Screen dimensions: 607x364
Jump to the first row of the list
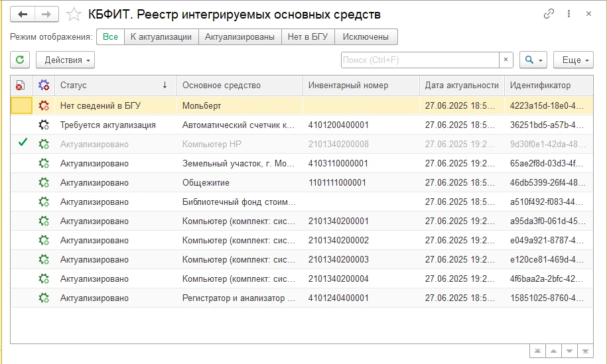[x=538, y=351]
